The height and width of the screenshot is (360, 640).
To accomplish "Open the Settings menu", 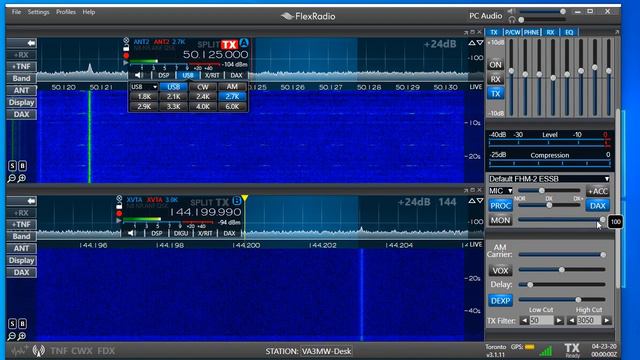I will tap(38, 12).
